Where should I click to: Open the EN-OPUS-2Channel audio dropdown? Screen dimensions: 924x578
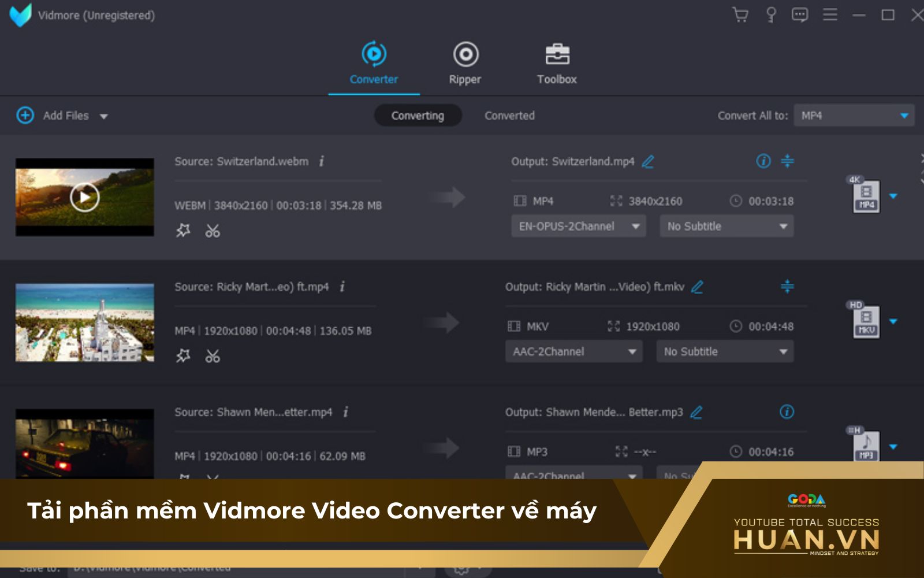coord(578,226)
